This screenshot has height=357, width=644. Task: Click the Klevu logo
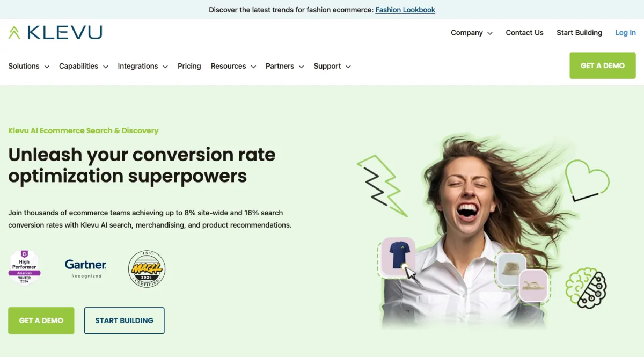pos(55,32)
